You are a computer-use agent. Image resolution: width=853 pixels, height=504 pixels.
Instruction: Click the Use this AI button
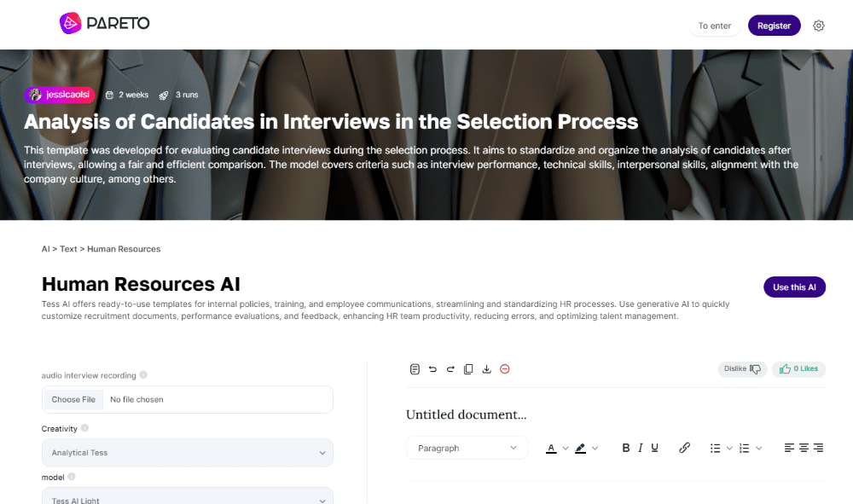(794, 287)
